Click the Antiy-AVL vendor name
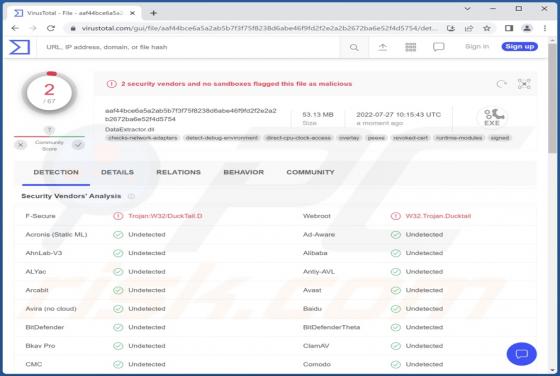The width and height of the screenshot is (560, 376). pos(319,271)
